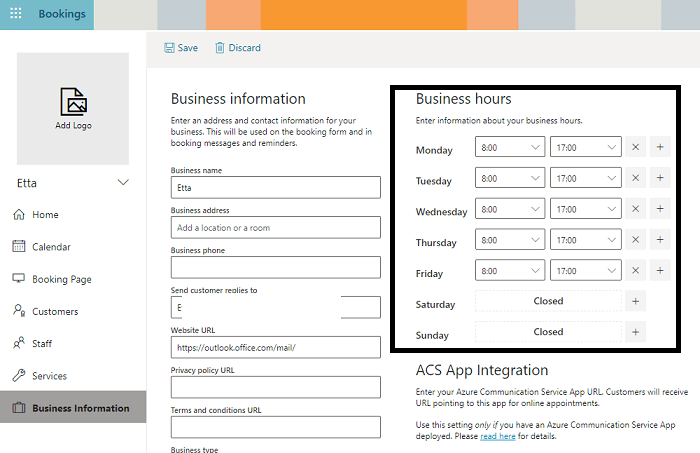Remove Tuesday hours with the X
This screenshot has width=700, height=453.
click(636, 178)
